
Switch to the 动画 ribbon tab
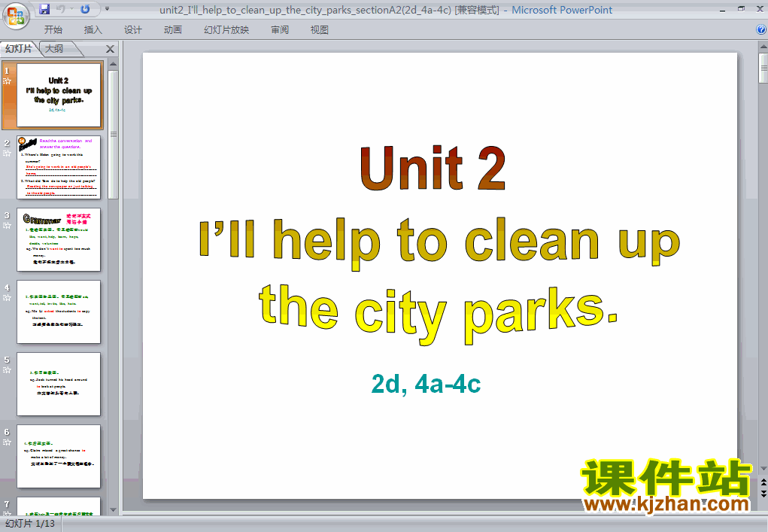click(x=172, y=30)
